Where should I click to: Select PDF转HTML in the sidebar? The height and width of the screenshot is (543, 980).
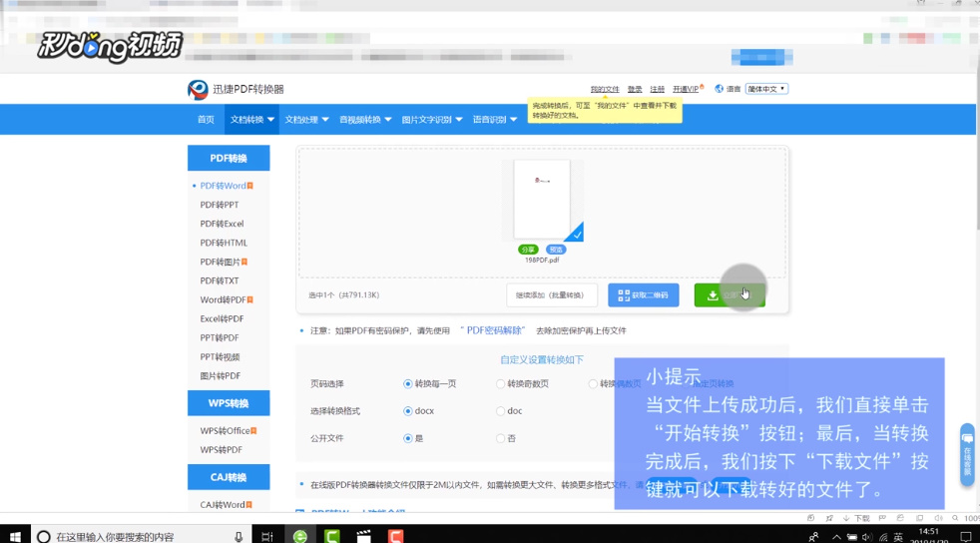click(x=224, y=243)
